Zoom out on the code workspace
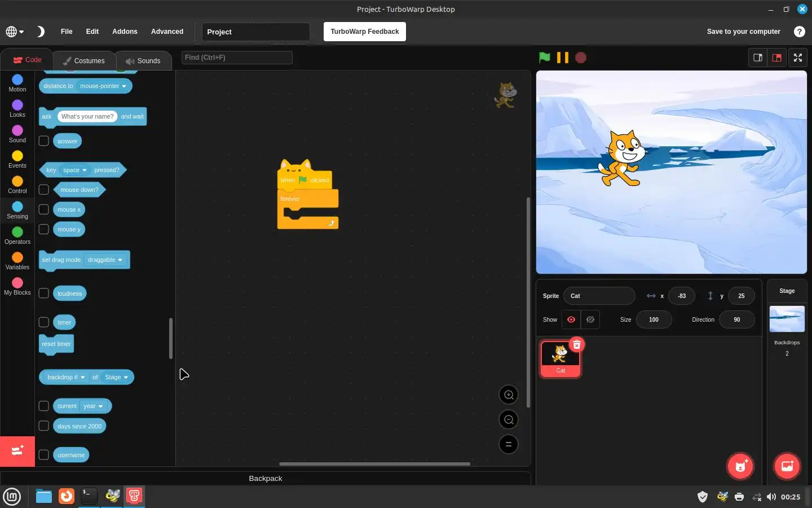812x508 pixels. click(x=509, y=419)
